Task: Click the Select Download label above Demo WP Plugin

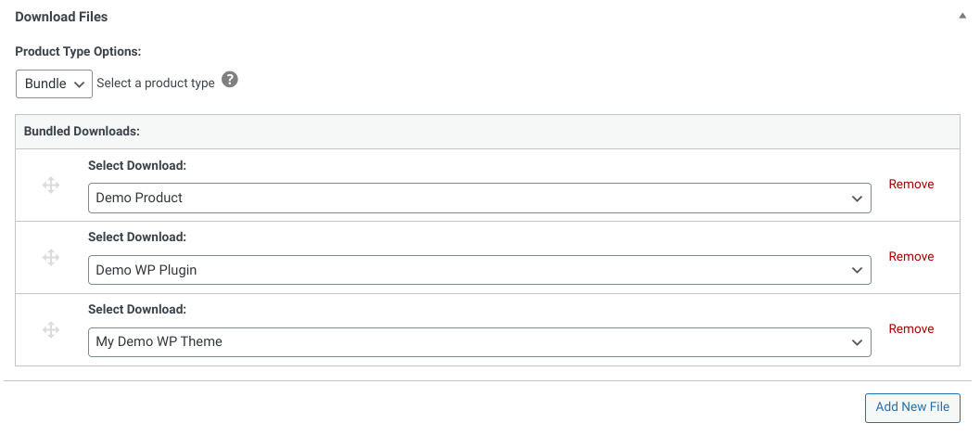Action: [x=137, y=237]
